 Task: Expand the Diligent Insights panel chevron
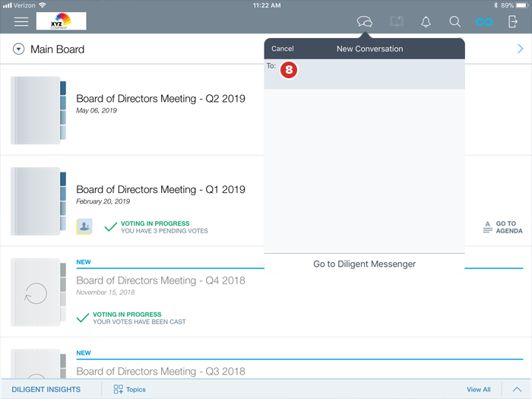pyautogui.click(x=516, y=389)
